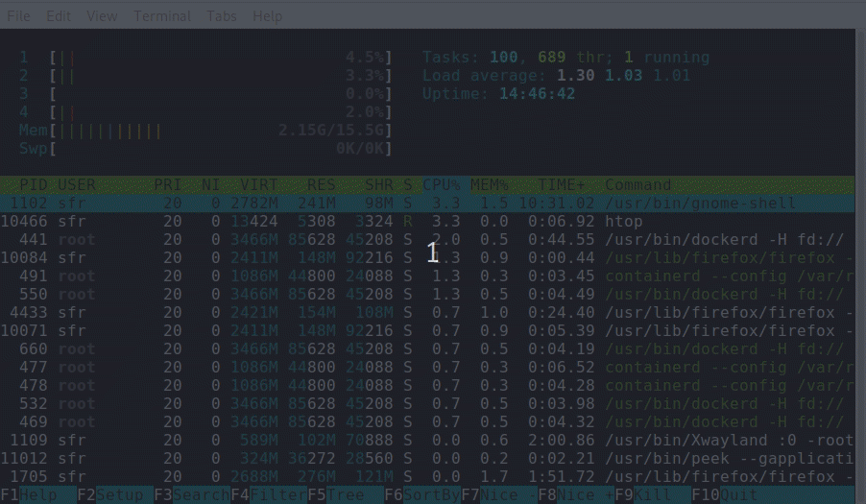
Task: Select firefox process row PID 10071
Action: click(x=427, y=330)
